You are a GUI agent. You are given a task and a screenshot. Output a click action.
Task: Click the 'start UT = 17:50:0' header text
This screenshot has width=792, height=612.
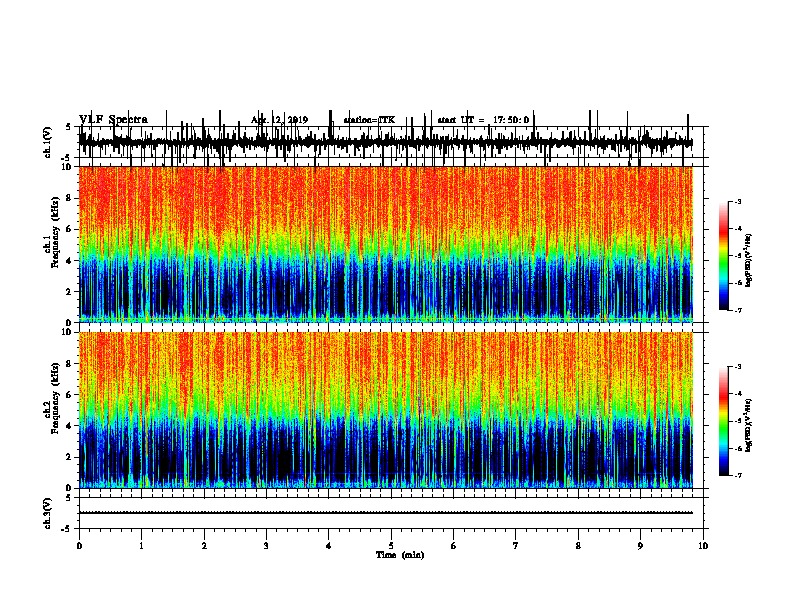(483, 120)
